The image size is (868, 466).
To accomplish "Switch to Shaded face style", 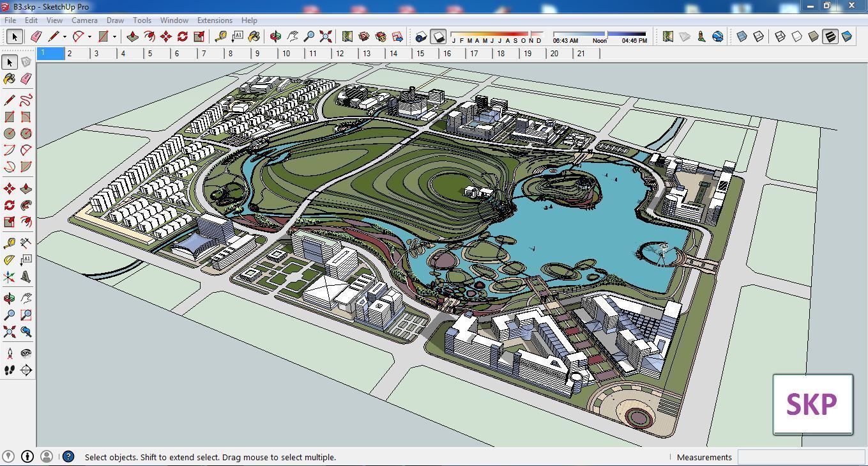I will tap(813, 36).
